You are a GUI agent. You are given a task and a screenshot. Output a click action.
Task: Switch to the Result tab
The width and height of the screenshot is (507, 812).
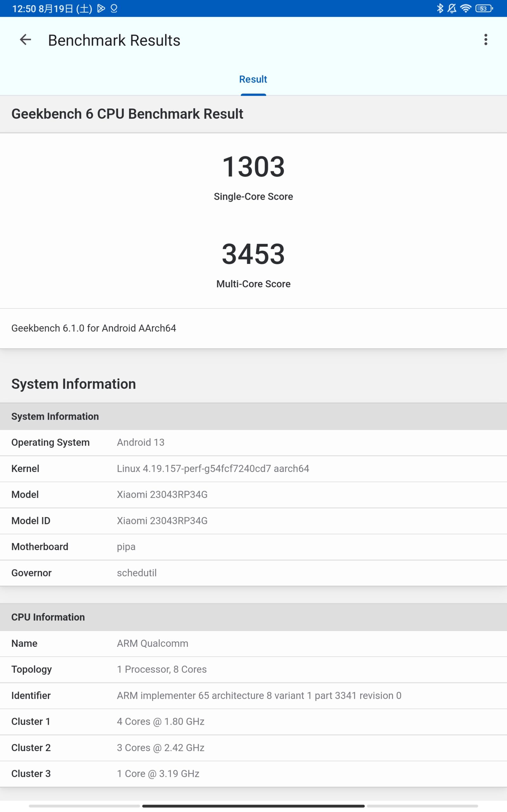coord(253,79)
